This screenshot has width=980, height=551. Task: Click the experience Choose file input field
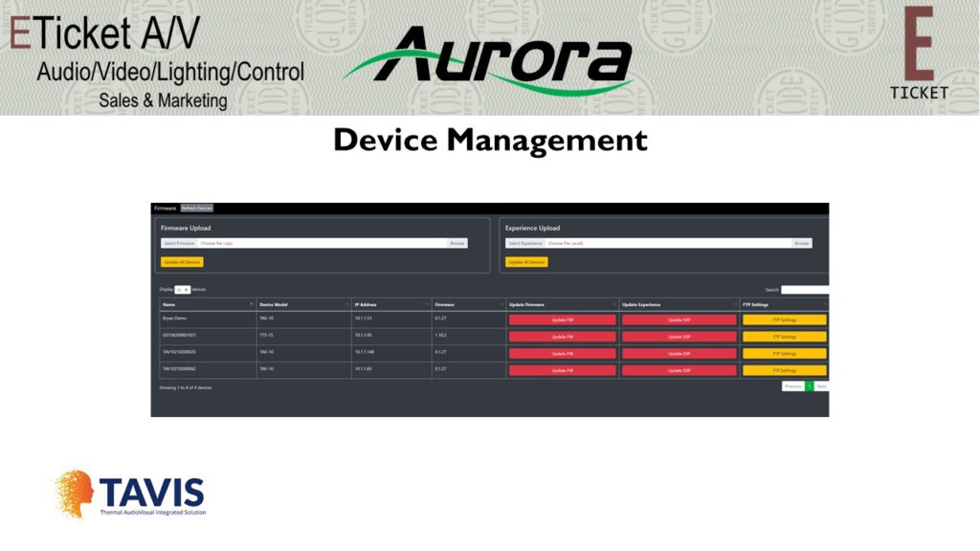tap(668, 243)
